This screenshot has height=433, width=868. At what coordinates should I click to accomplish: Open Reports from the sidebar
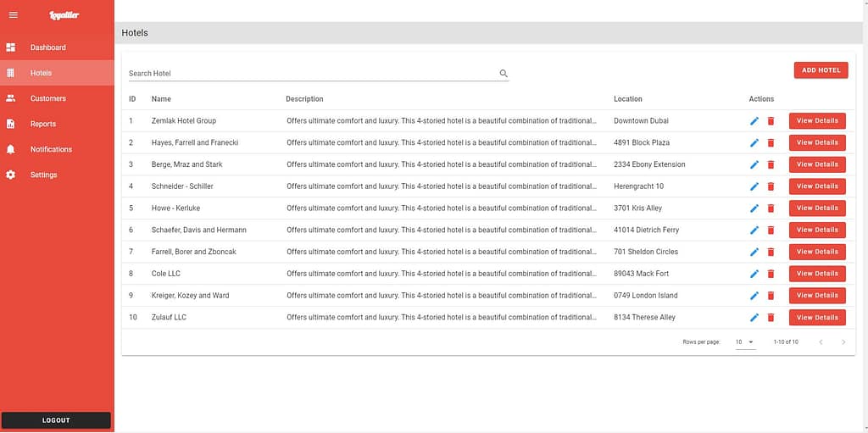coord(43,124)
